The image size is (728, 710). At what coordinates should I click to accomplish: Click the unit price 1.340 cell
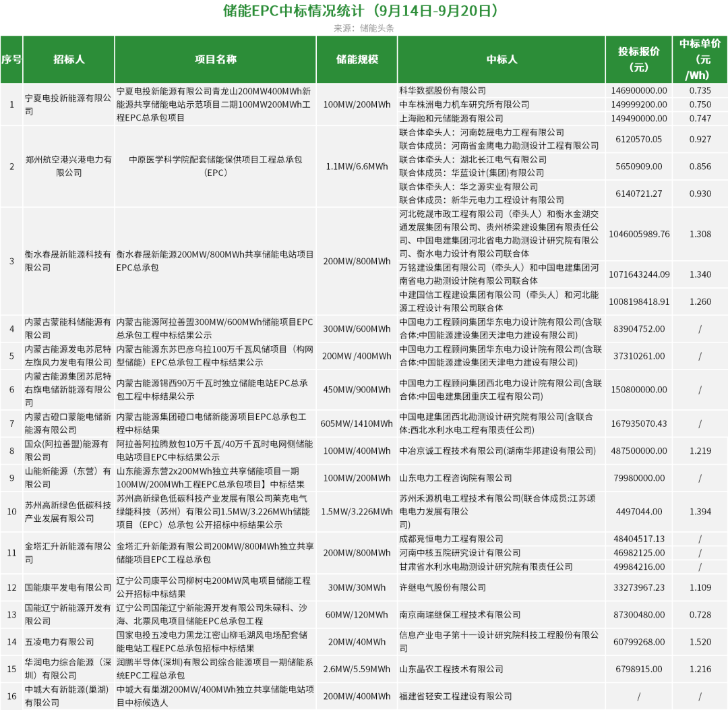(700, 274)
